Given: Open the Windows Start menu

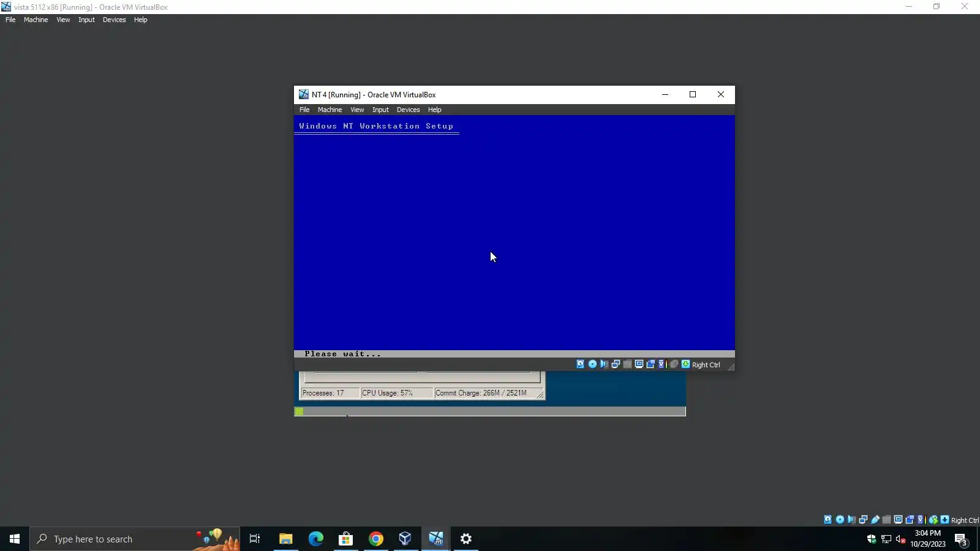Looking at the screenshot, I should [15, 539].
